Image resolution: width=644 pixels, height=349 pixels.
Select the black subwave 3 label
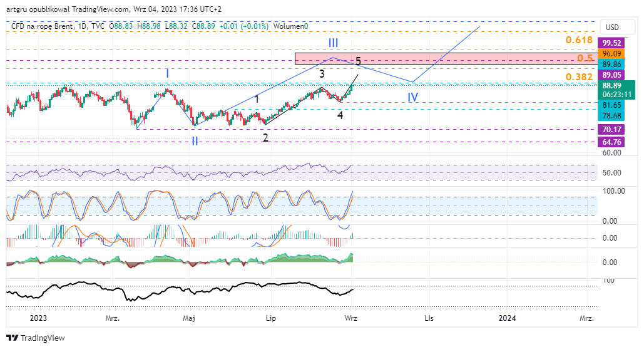coord(322,73)
